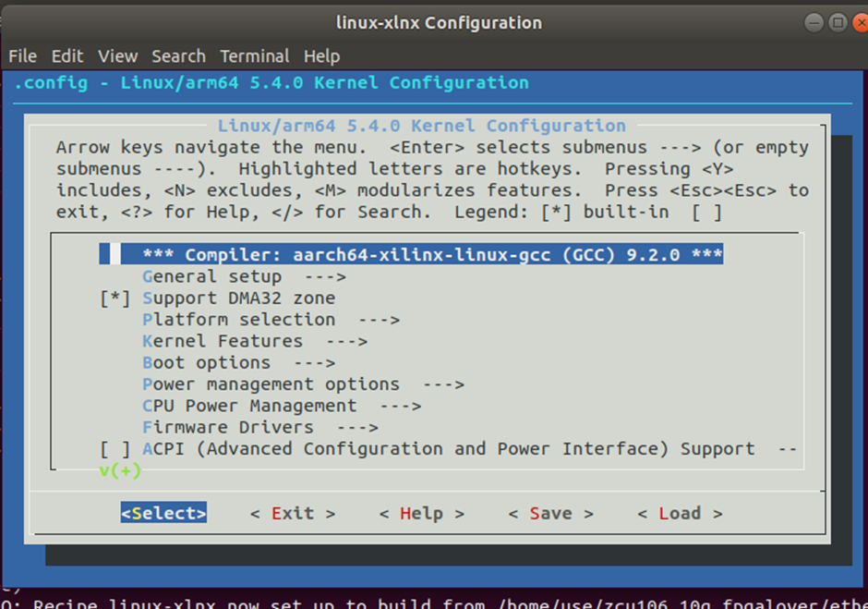Open the Edit menu
This screenshot has height=609, width=868.
pyautogui.click(x=67, y=56)
